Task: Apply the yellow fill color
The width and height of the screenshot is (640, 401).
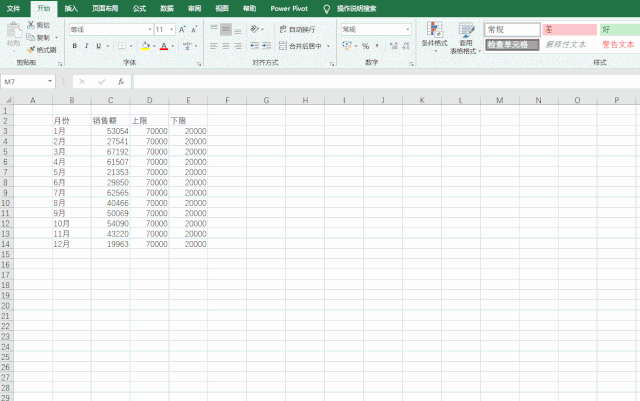Action: [x=145, y=46]
